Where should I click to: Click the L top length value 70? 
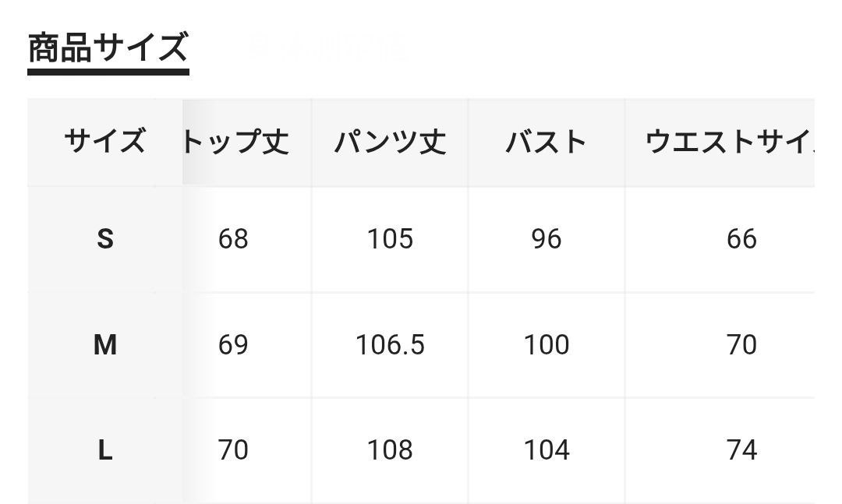click(233, 449)
